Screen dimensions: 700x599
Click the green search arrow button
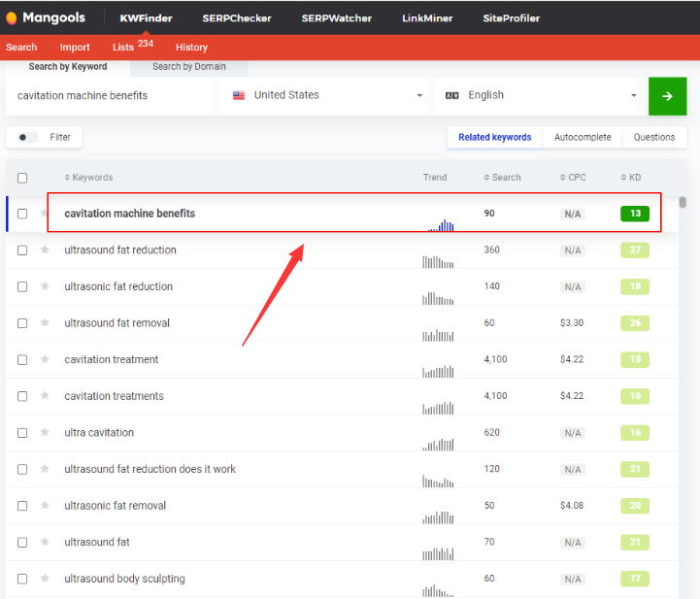(667, 96)
